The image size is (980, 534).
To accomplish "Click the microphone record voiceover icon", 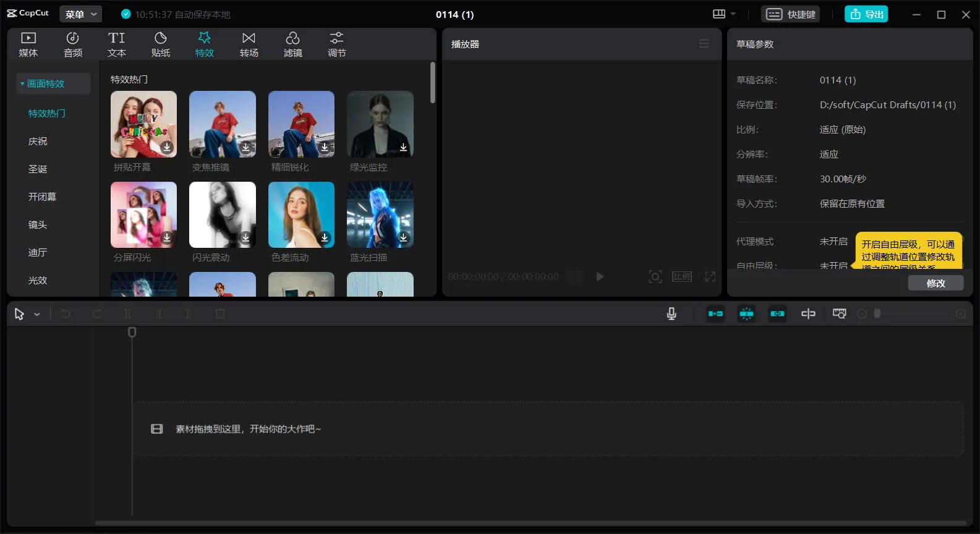I will click(671, 314).
